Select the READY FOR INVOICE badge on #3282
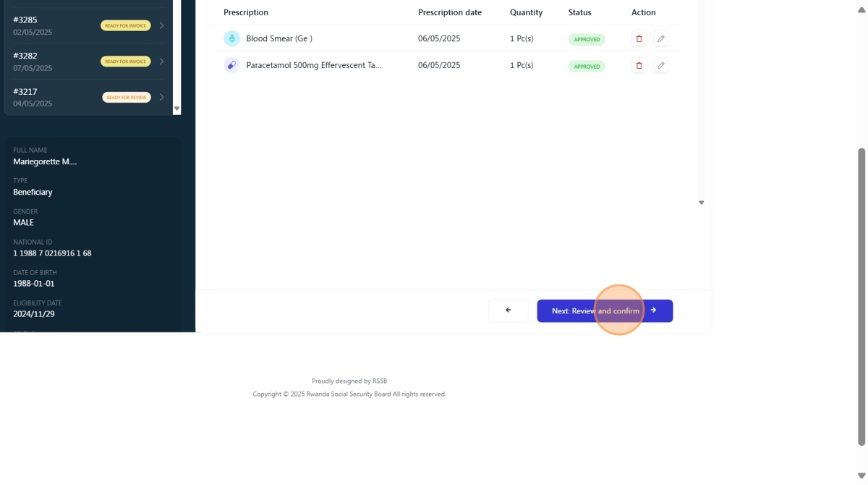This screenshot has width=868, height=485. 126,62
